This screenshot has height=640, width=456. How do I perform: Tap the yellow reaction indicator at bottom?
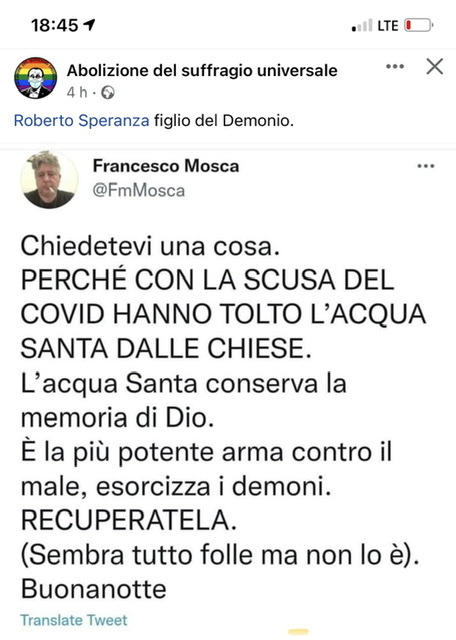point(298,632)
